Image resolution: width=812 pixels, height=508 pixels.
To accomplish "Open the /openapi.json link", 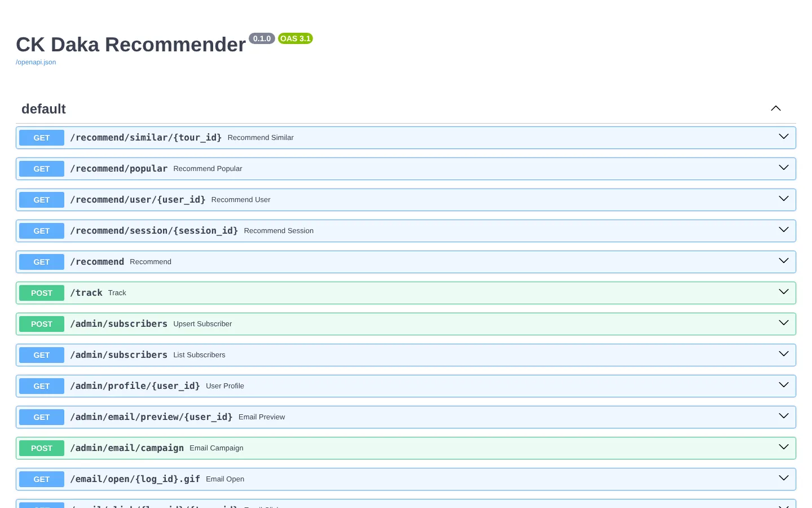I will pyautogui.click(x=36, y=62).
